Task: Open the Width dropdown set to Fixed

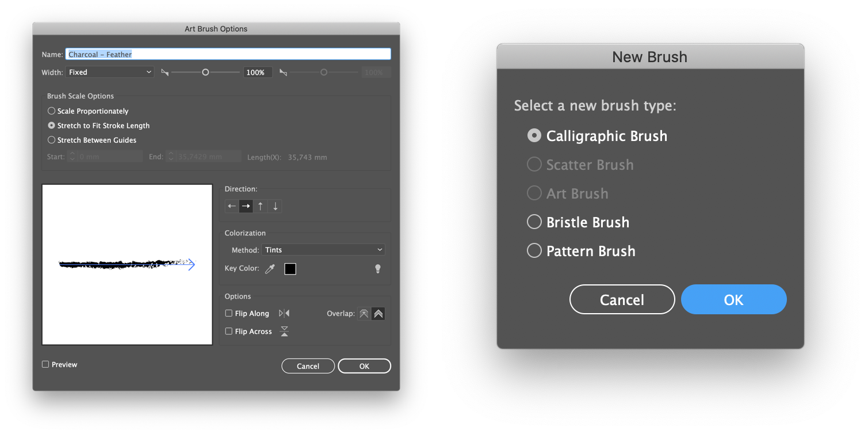Action: tap(110, 73)
